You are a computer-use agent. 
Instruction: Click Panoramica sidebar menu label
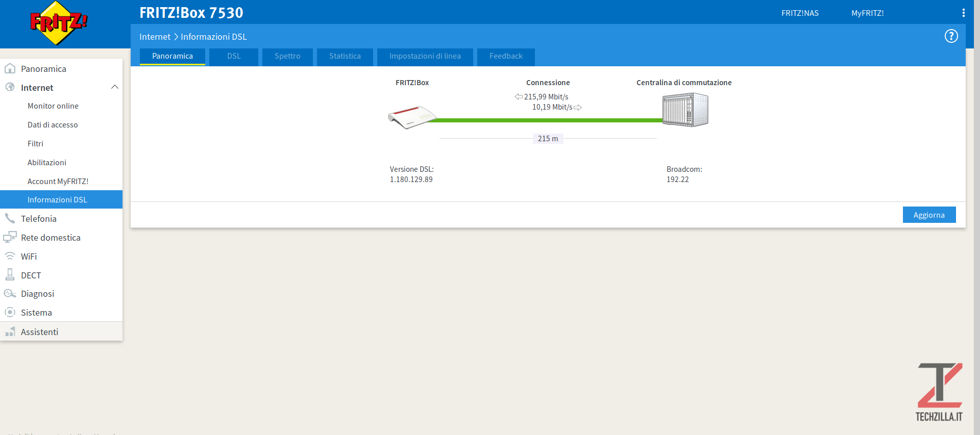(x=43, y=69)
